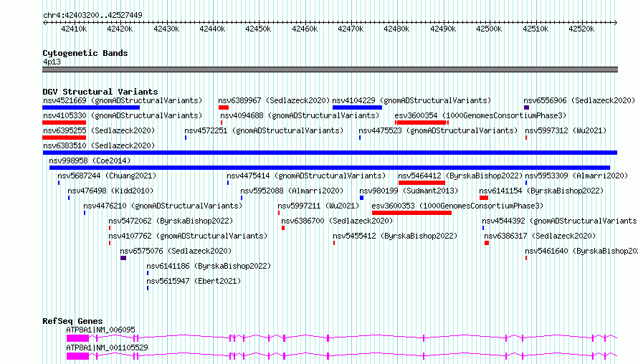Viewport: 638px width, 364px height.
Task: Click the nsv6383510 Sedlazeck2020 label
Action: click(99, 145)
